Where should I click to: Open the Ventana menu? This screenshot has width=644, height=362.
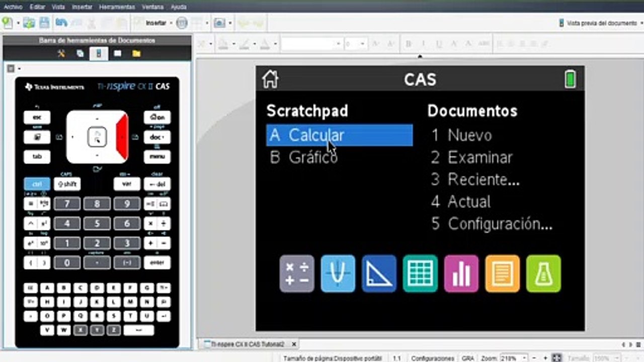153,7
